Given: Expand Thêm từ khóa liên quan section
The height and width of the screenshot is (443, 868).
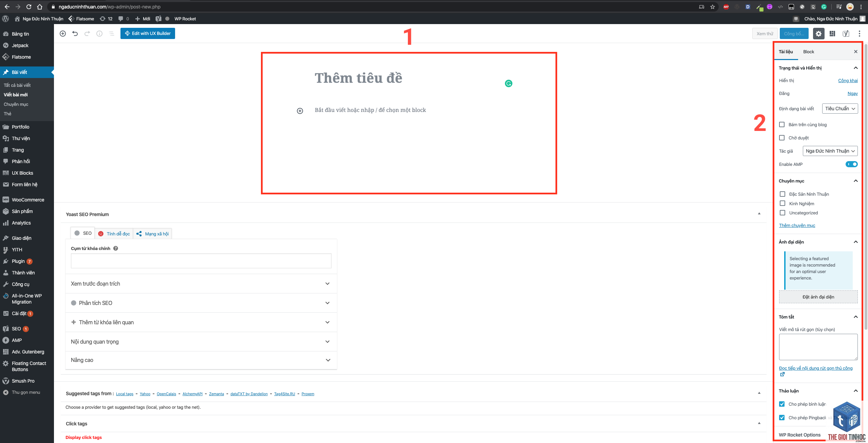Looking at the screenshot, I should click(201, 322).
